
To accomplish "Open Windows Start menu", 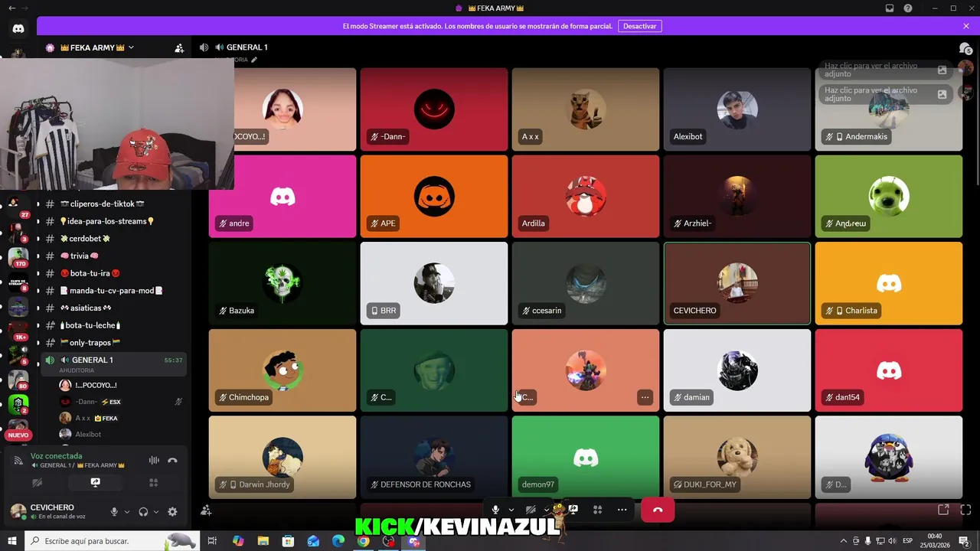I will [x=12, y=541].
